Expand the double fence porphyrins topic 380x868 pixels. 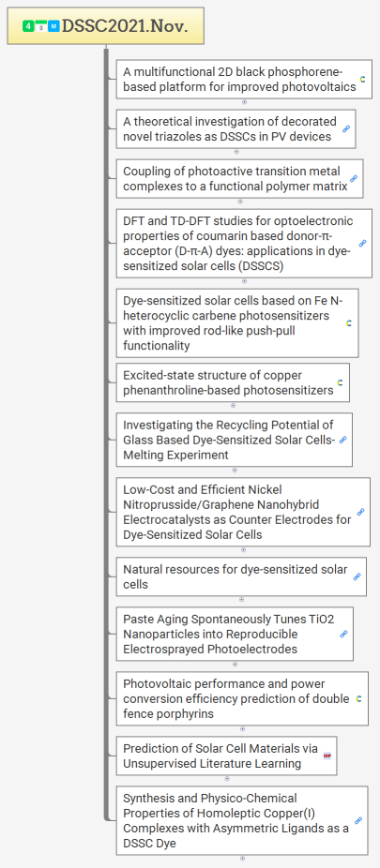242,729
